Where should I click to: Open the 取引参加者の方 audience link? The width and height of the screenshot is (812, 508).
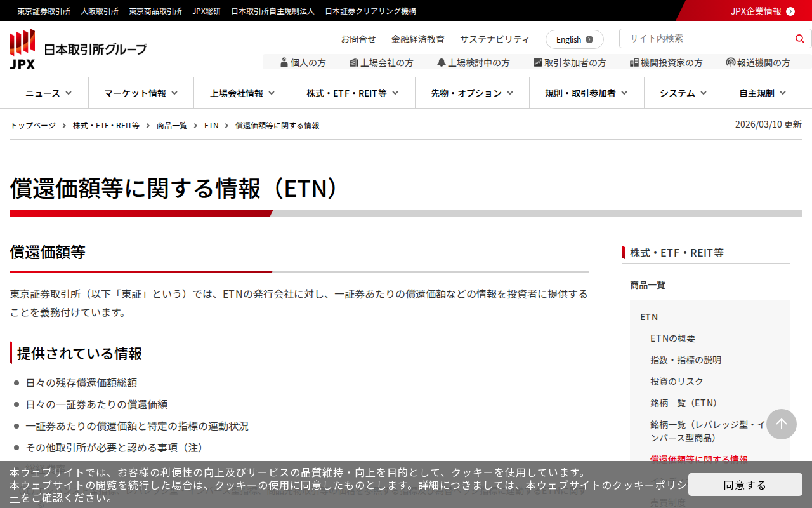[570, 62]
